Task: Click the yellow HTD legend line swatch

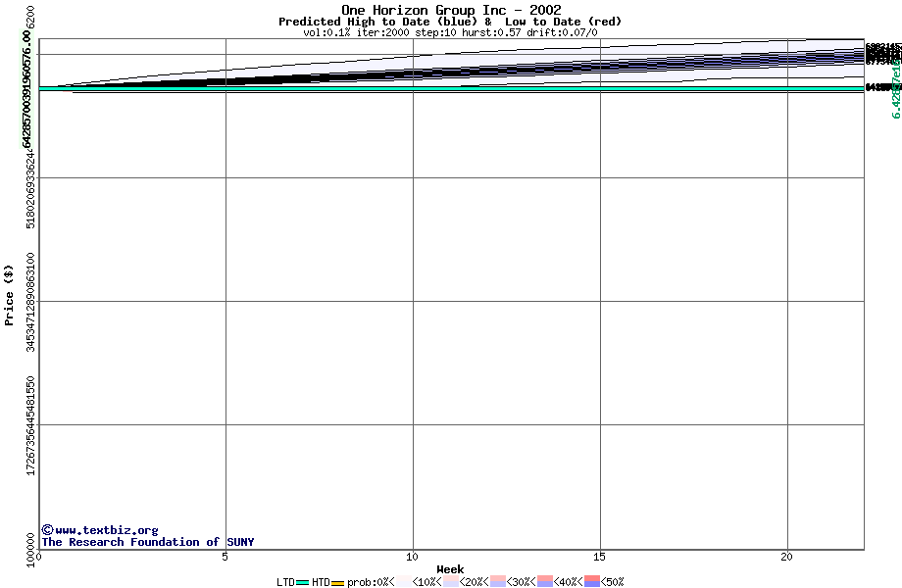Action: pyautogui.click(x=337, y=583)
